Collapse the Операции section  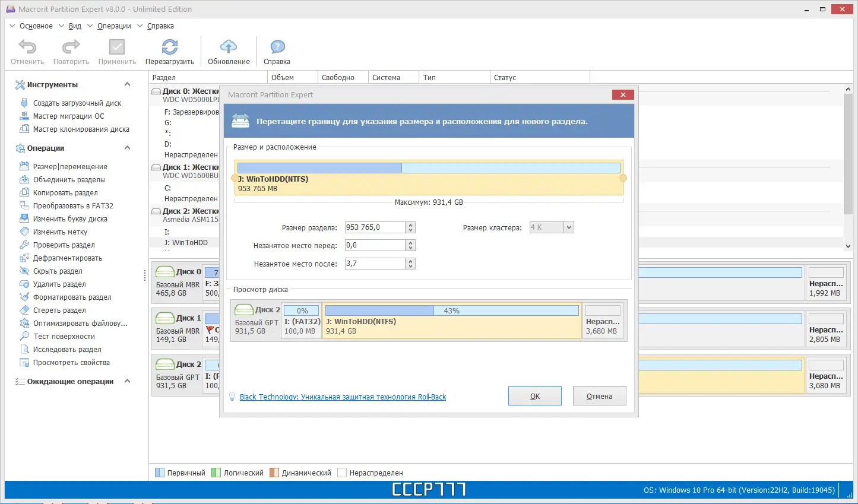(127, 148)
